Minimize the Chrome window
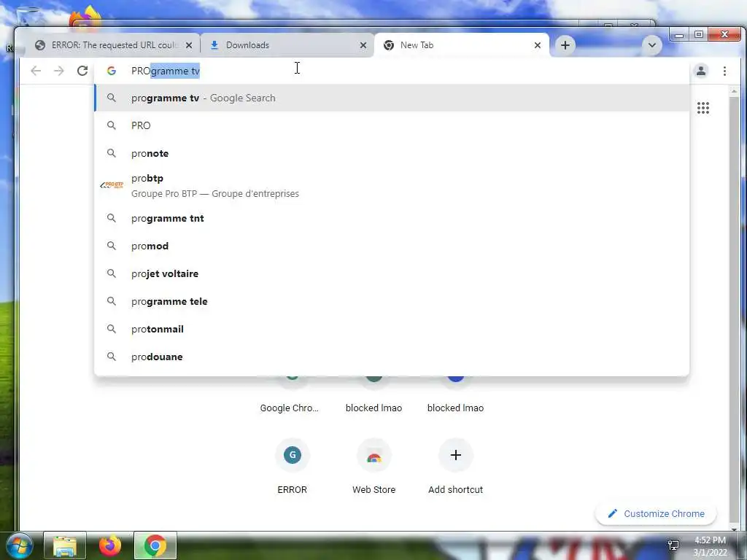Screen dimensions: 747x560 pos(679,35)
